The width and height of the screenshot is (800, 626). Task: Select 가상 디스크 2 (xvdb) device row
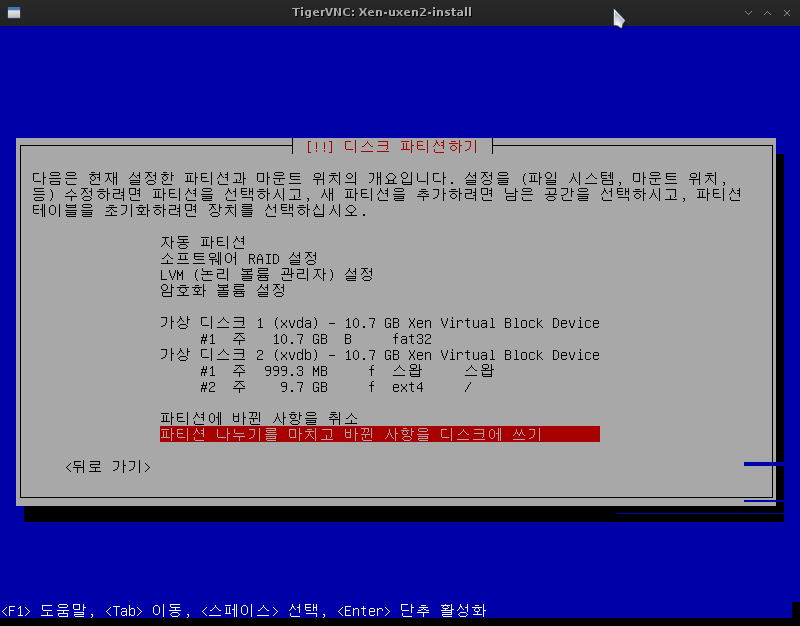[x=379, y=355]
